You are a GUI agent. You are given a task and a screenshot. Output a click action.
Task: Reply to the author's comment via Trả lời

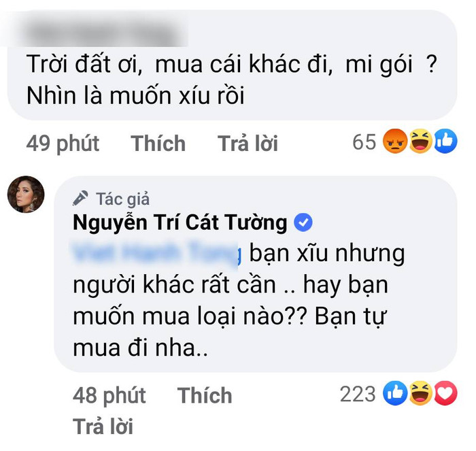click(103, 426)
